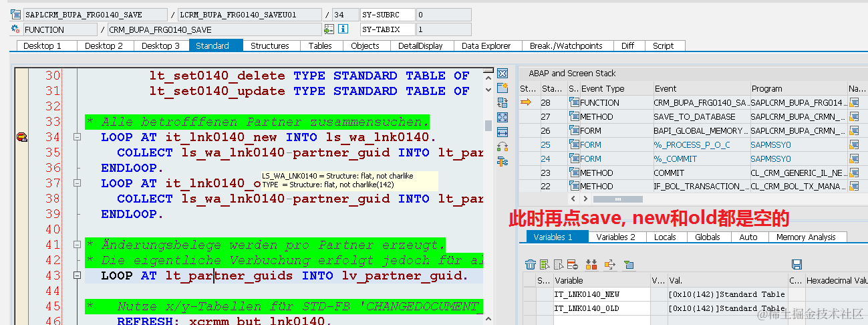Click the navigate icon on stack row 27

tap(854, 116)
